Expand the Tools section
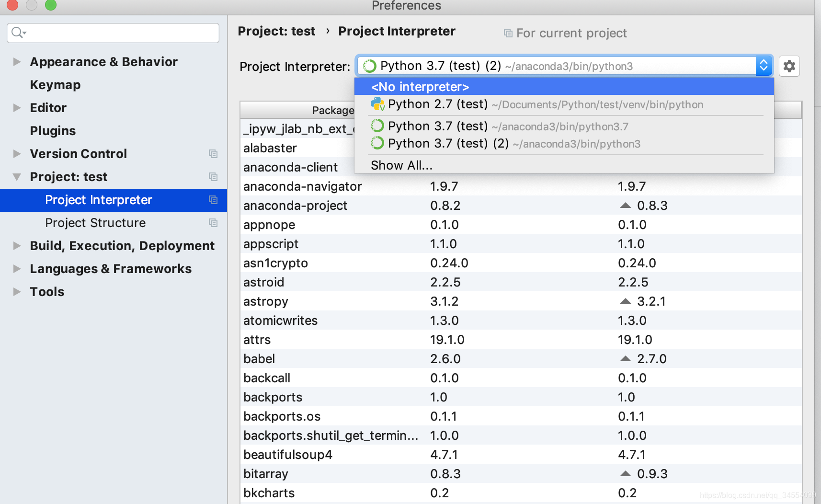821x504 pixels. coord(17,292)
